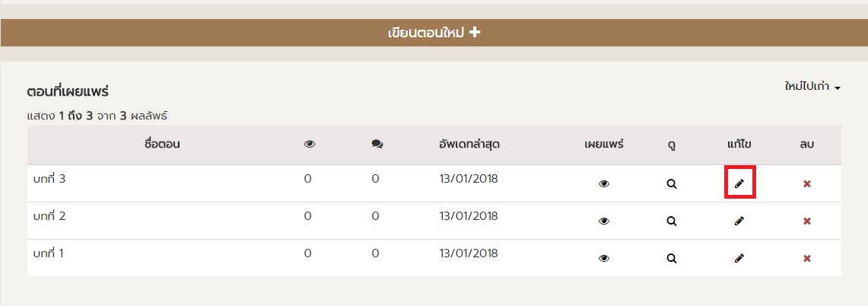Click the comments bubble column header icon

click(x=377, y=145)
